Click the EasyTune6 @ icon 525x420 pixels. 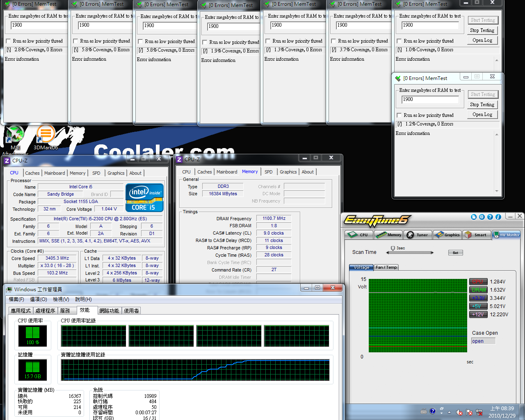tap(482, 217)
